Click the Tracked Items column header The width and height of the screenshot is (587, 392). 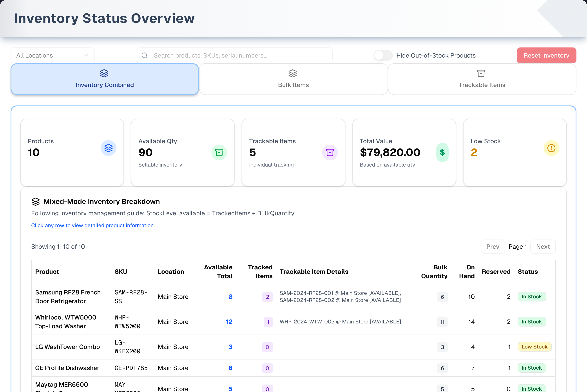point(260,272)
